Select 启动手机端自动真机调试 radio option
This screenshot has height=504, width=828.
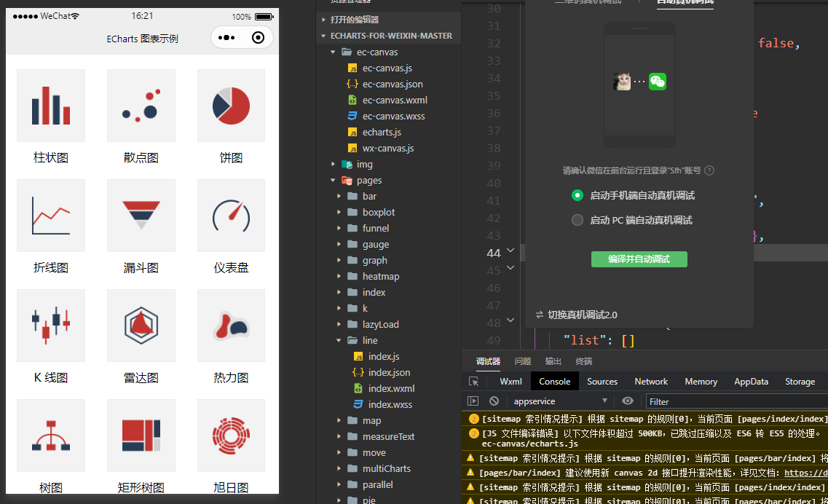pyautogui.click(x=577, y=195)
